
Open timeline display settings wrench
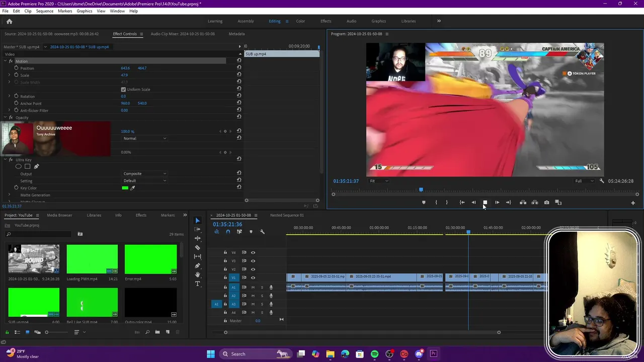(x=262, y=232)
